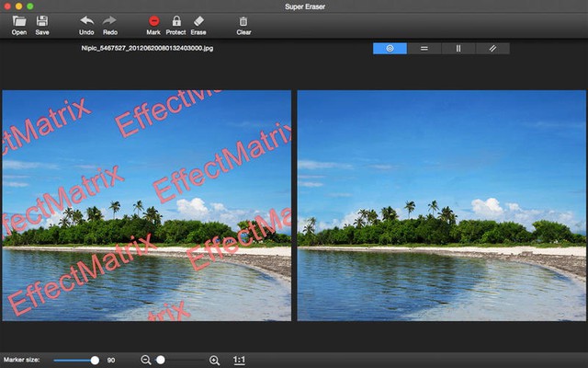Clear markings with the trash icon

pos(243,21)
